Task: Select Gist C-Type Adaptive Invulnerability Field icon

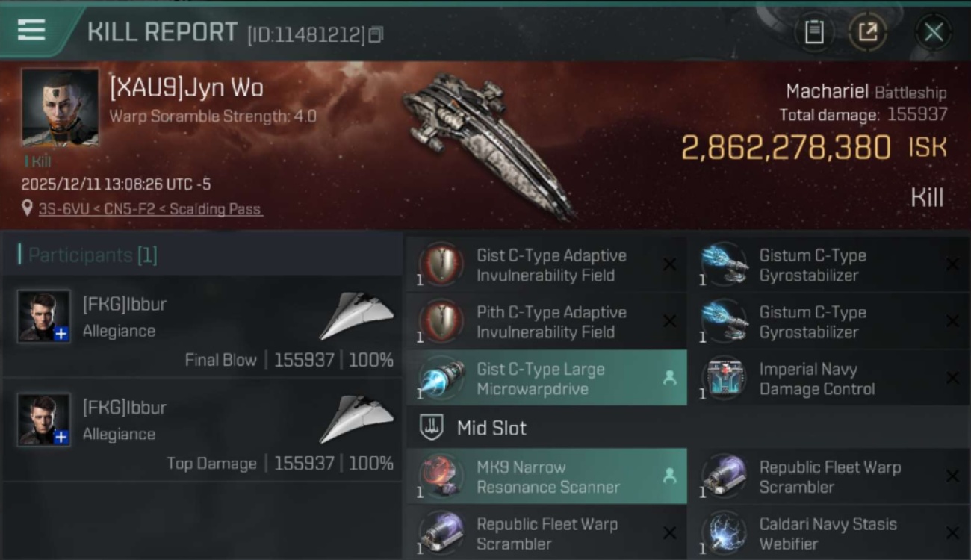Action: click(441, 264)
